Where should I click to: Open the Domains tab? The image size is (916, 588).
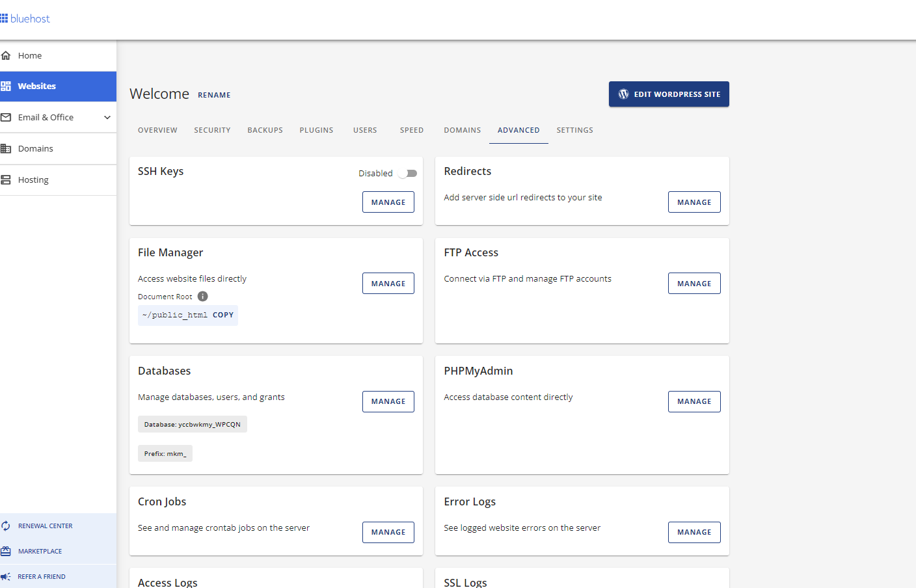463,130
